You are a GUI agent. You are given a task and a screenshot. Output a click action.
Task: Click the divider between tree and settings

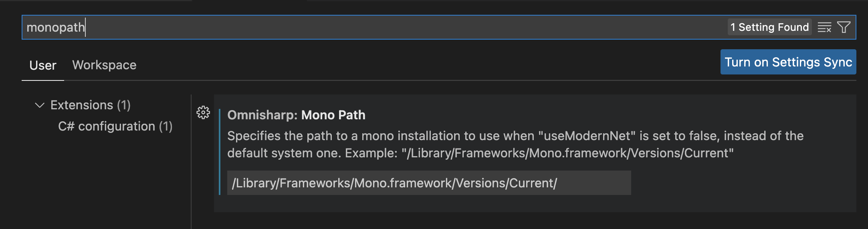coord(191,160)
